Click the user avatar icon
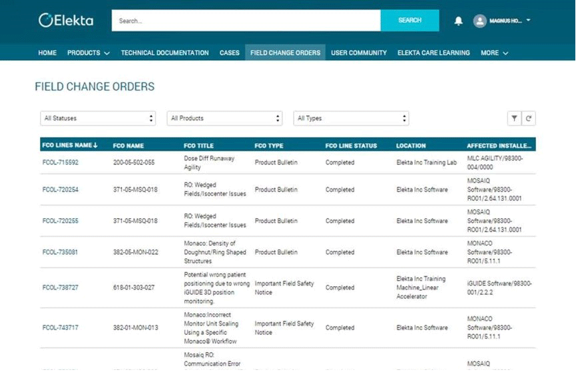The image size is (588, 376). 479,21
